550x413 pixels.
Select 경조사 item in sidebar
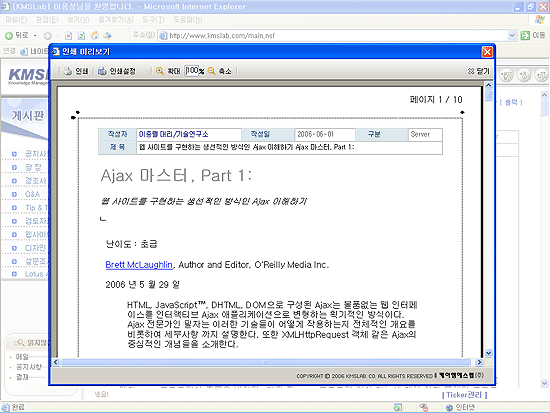click(35, 181)
